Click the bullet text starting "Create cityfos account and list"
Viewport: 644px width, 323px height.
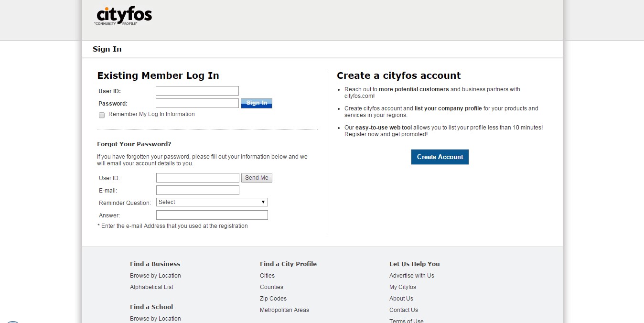coord(441,112)
